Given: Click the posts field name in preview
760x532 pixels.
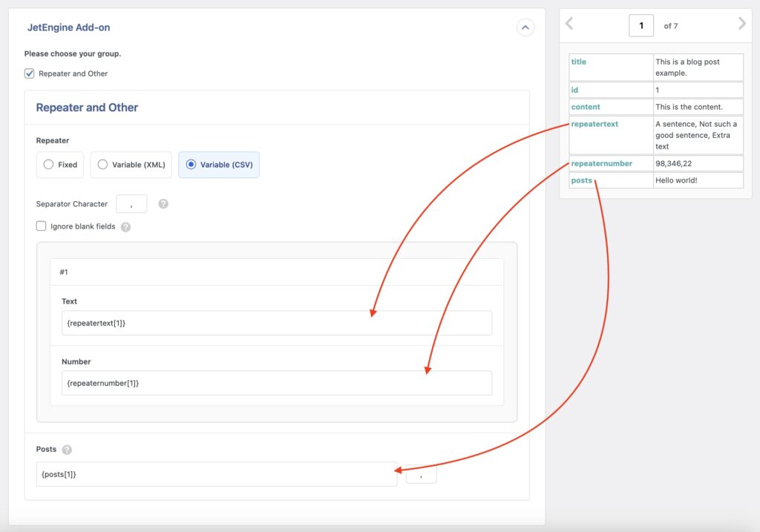Looking at the screenshot, I should point(582,180).
